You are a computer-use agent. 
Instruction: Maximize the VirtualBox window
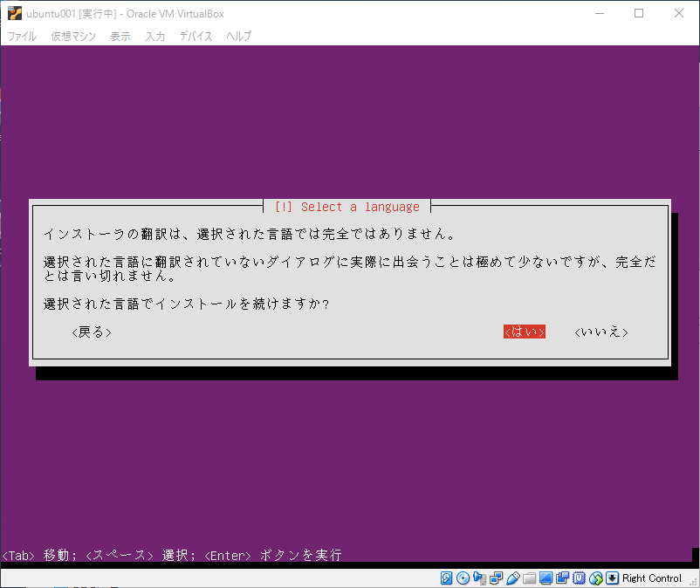click(x=639, y=13)
